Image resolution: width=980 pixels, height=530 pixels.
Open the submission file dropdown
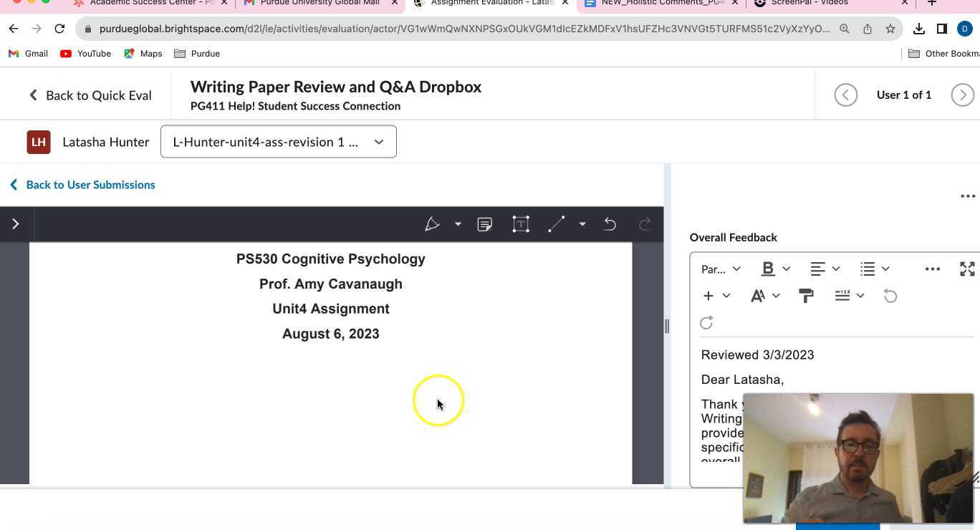click(278, 142)
